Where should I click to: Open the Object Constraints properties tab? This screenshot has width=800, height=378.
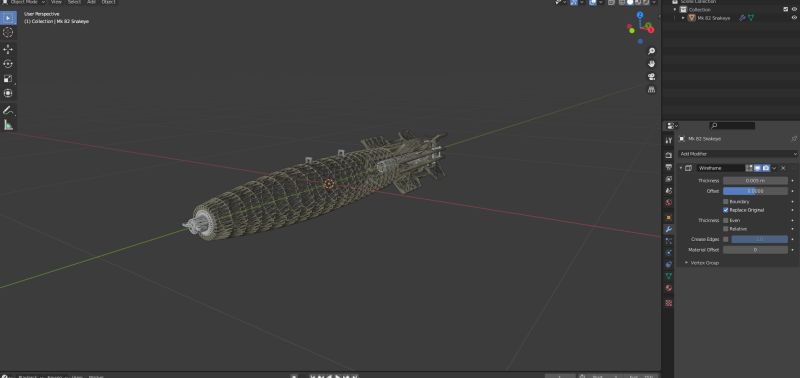pos(668,264)
